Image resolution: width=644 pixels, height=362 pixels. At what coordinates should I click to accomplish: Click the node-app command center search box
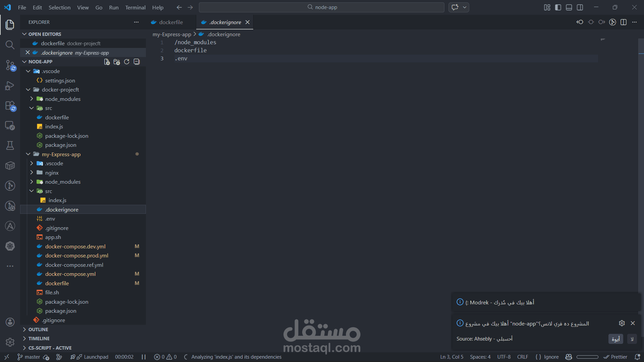tap(321, 7)
